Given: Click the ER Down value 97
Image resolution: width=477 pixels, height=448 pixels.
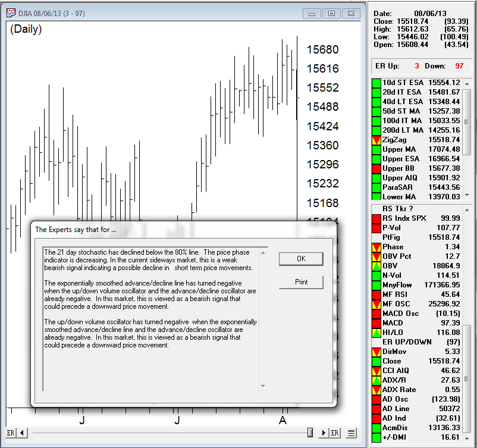Looking at the screenshot, I should (459, 66).
